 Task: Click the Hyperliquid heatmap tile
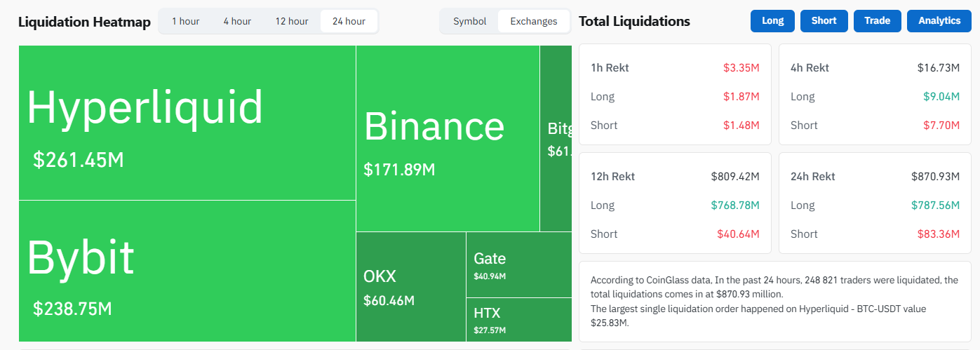(x=187, y=123)
